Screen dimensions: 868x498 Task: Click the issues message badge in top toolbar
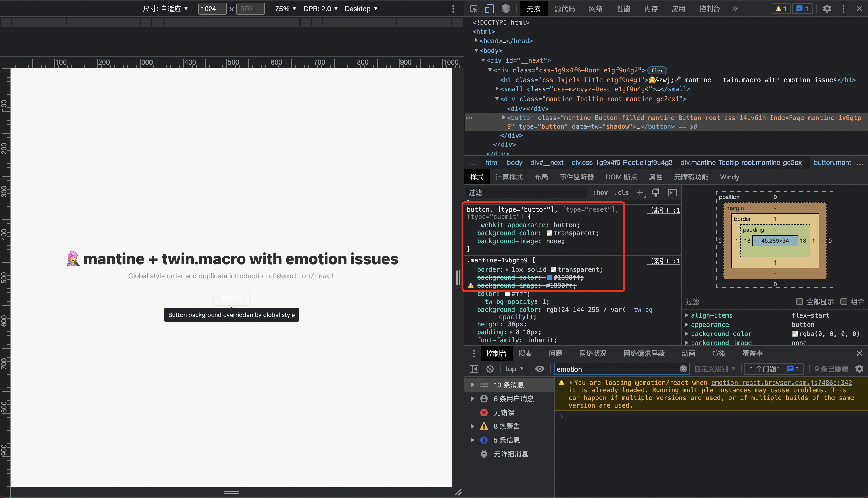tap(802, 9)
